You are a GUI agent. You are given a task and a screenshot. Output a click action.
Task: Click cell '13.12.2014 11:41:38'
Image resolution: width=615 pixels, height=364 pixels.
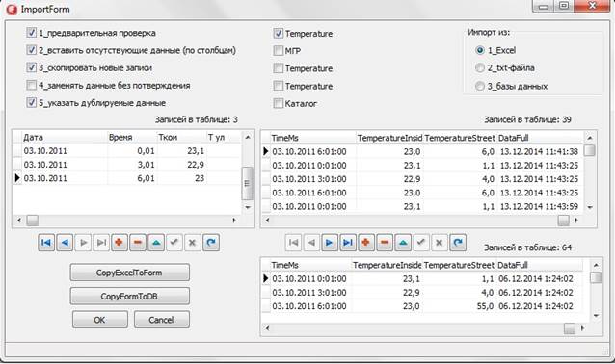[x=540, y=151]
